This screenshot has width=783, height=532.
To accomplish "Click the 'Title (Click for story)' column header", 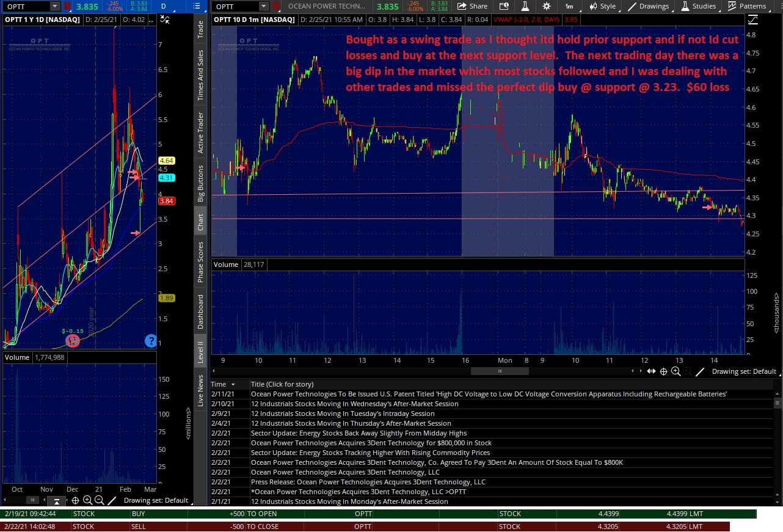I will tap(282, 384).
